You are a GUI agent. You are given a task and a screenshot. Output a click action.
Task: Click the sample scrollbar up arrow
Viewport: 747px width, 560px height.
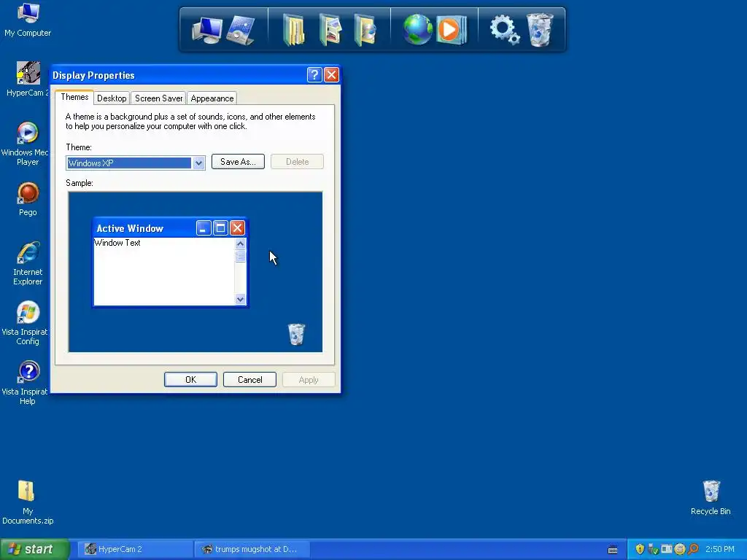[x=240, y=244]
